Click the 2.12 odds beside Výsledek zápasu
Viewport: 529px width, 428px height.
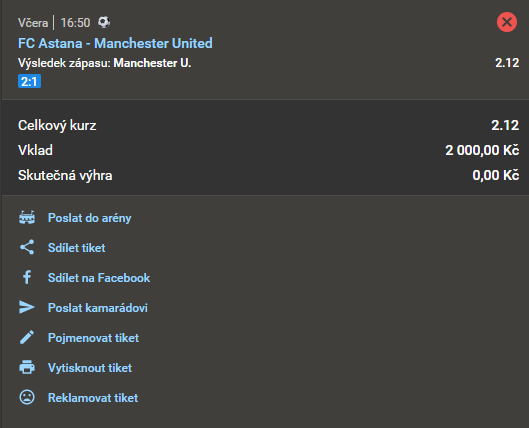point(507,63)
